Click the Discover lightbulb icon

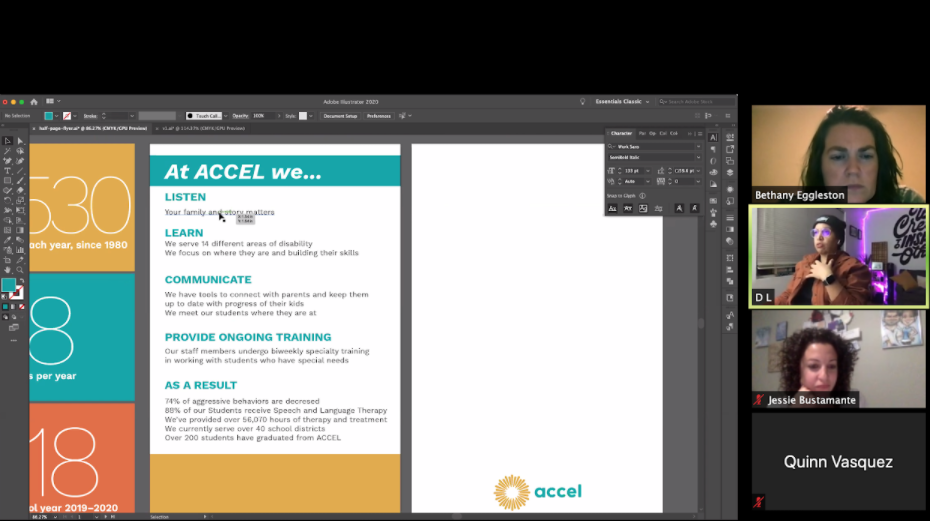(x=582, y=101)
